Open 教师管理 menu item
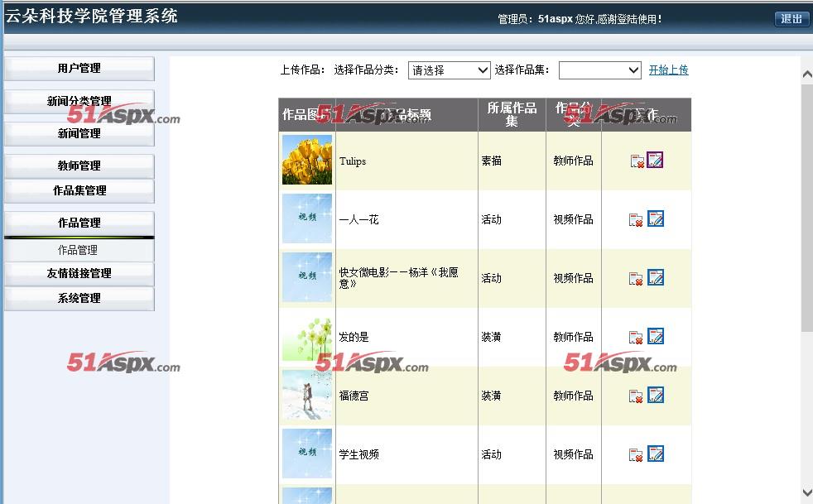This screenshot has height=504, width=813. click(x=79, y=166)
